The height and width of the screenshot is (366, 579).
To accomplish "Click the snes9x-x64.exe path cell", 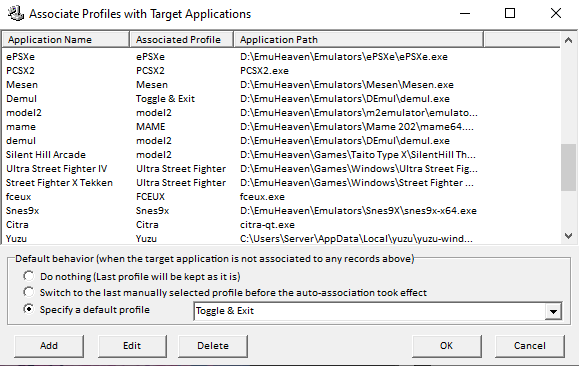I will pyautogui.click(x=358, y=211).
